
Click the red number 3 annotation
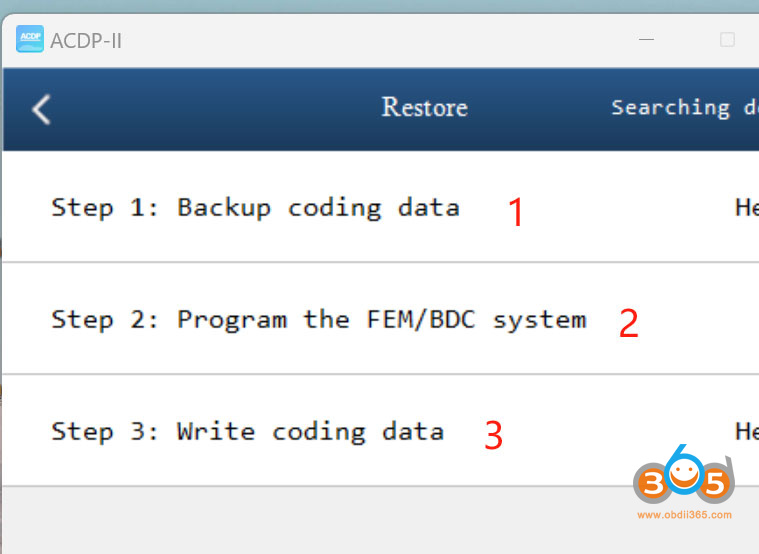[493, 436]
